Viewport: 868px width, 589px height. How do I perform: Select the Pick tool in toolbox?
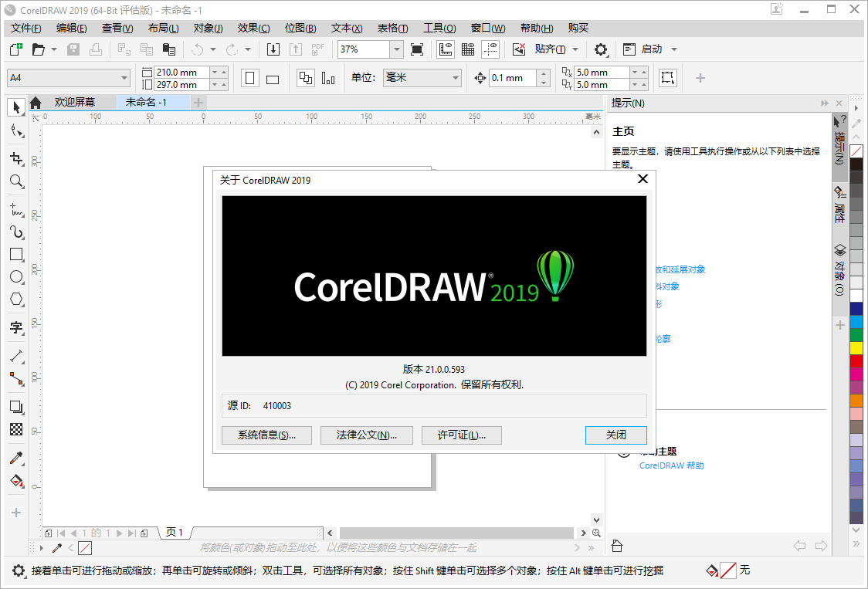(x=17, y=107)
